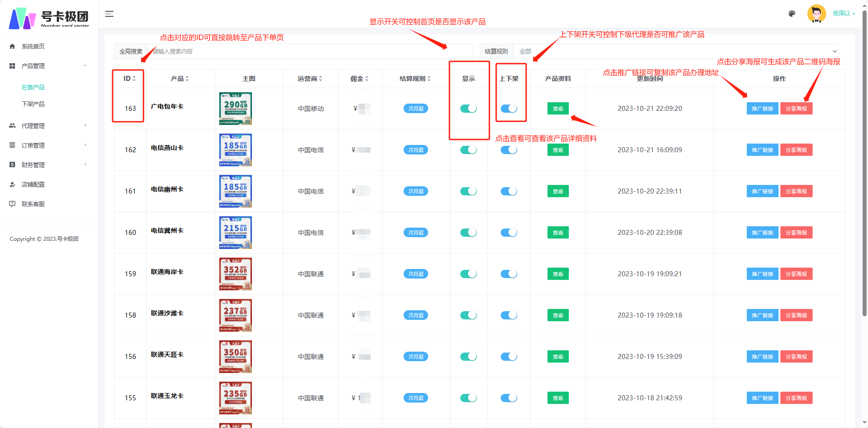
Task: Click 分享海报 button for 广电包年卡
Action: (x=796, y=109)
